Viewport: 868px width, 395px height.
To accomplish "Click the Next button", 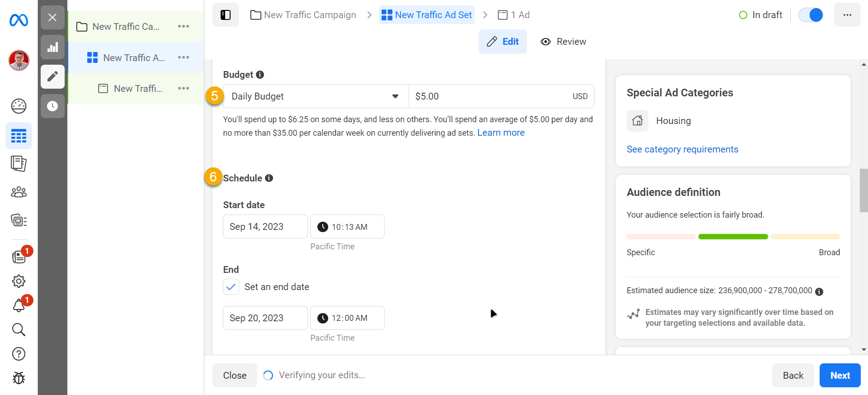I will pos(840,376).
